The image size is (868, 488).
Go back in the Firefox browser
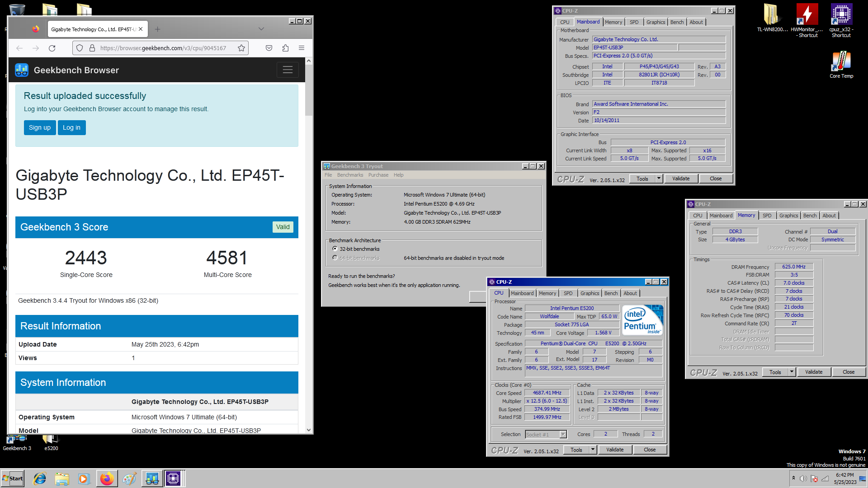(x=19, y=48)
